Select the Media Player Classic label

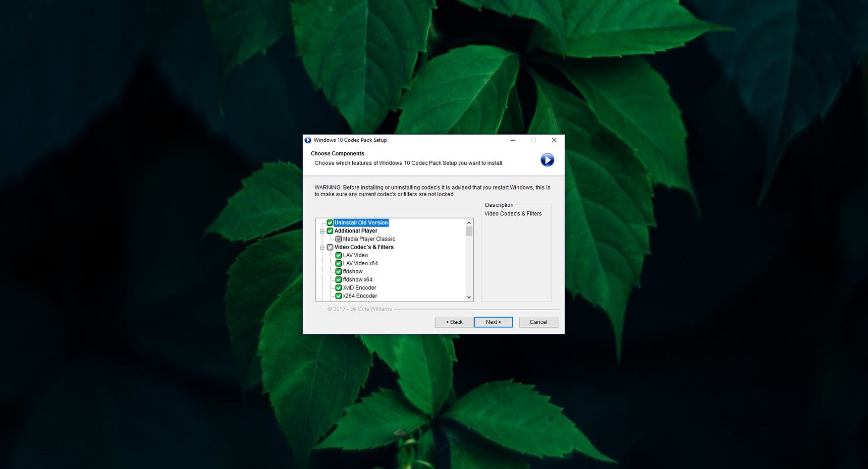[369, 239]
